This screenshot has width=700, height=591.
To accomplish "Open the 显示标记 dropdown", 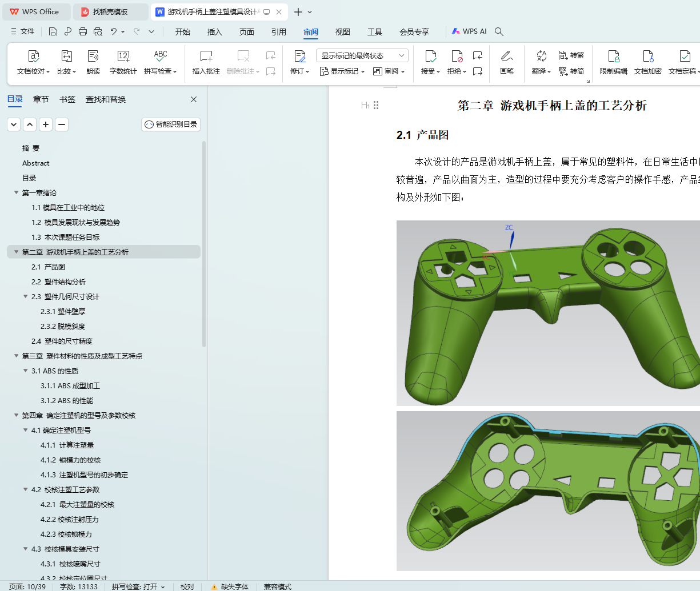I will (x=342, y=71).
